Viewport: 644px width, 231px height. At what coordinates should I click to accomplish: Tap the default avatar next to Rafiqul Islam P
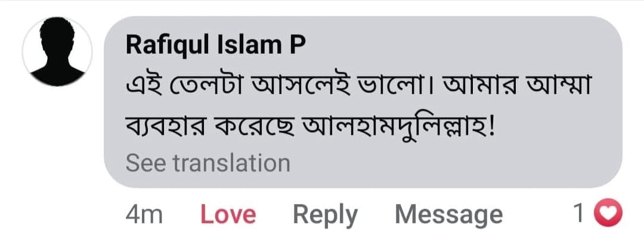coord(57,52)
